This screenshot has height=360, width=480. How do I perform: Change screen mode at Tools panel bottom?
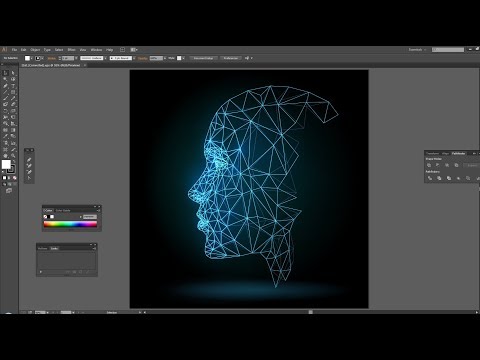(9, 191)
